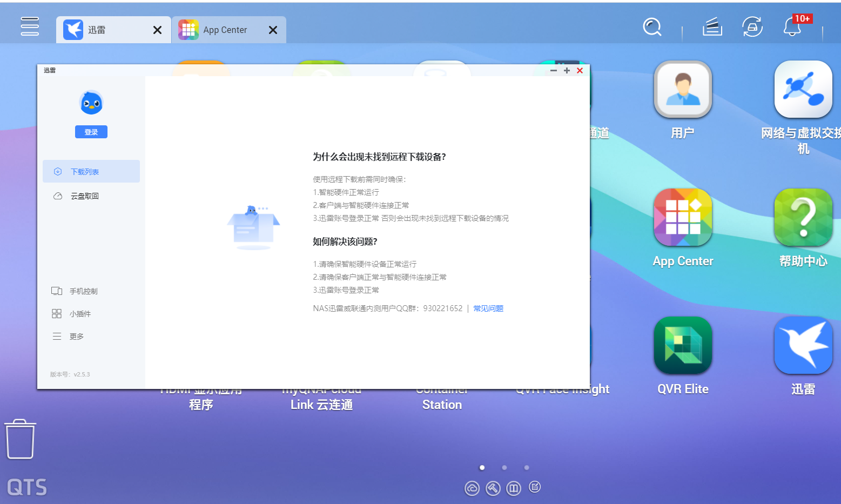Viewport: 841px width, 504px height.
Task: Open the utilities hammer icon at bottom
Action: click(493, 488)
